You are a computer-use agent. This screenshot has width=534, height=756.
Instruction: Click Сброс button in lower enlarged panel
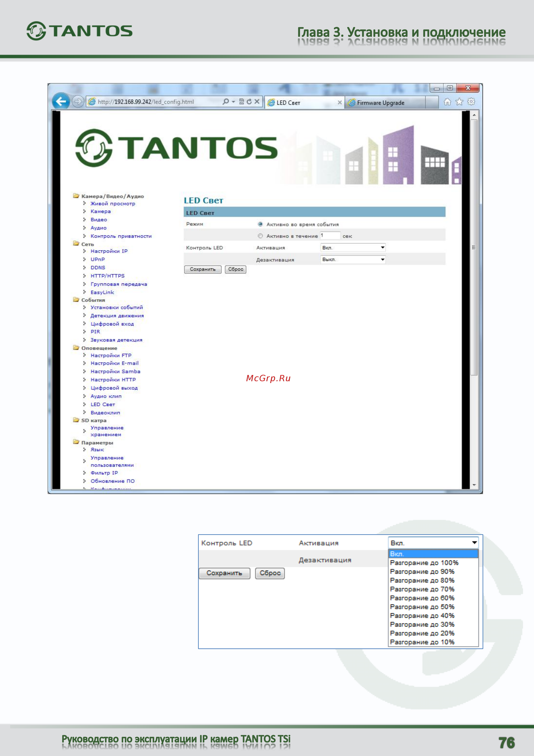270,573
